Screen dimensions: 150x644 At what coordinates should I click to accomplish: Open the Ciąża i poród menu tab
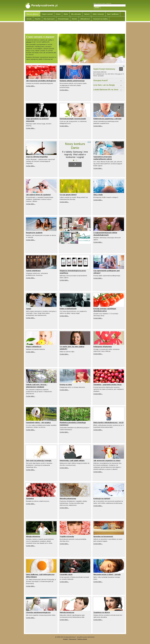click(x=47, y=14)
